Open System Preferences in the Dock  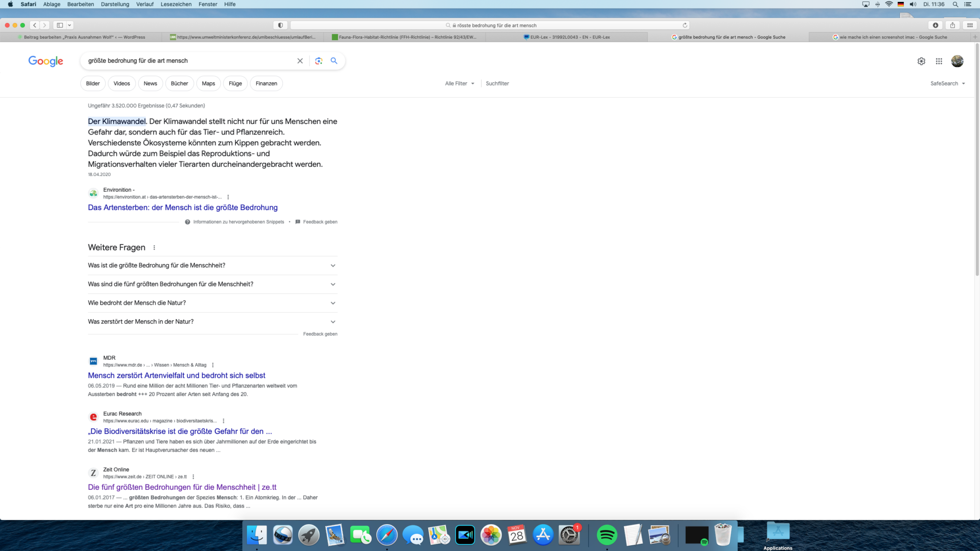click(x=569, y=535)
